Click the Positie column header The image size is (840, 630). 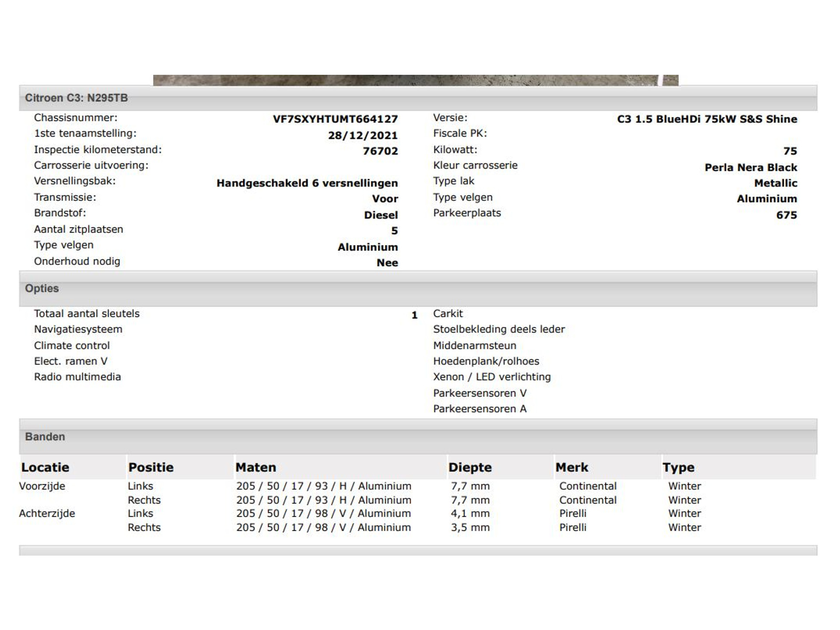[x=151, y=467]
